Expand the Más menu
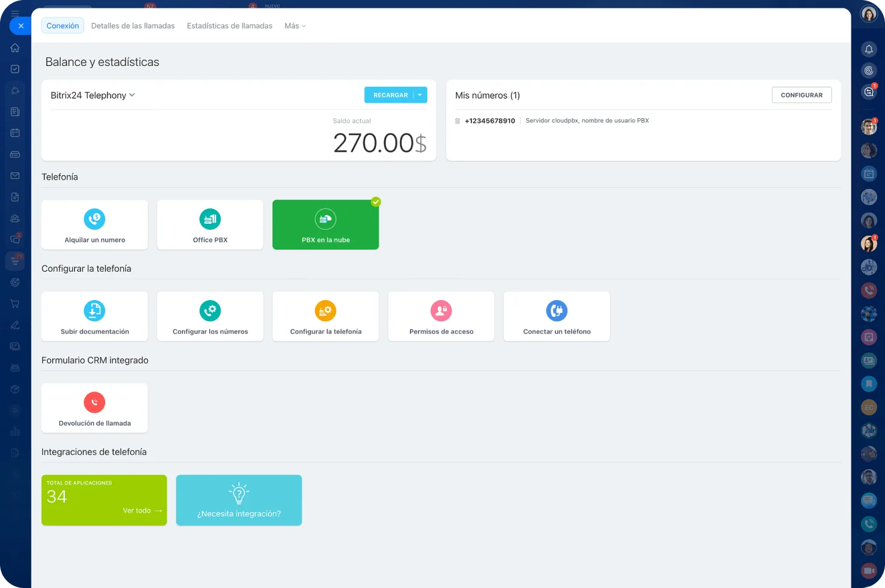 coord(295,26)
